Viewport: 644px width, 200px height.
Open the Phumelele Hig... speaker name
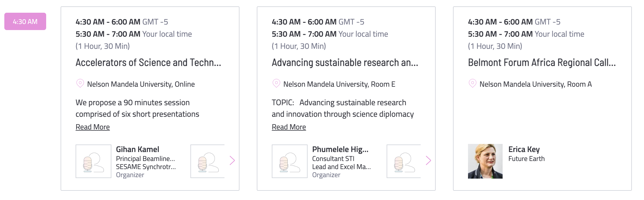[x=340, y=149]
